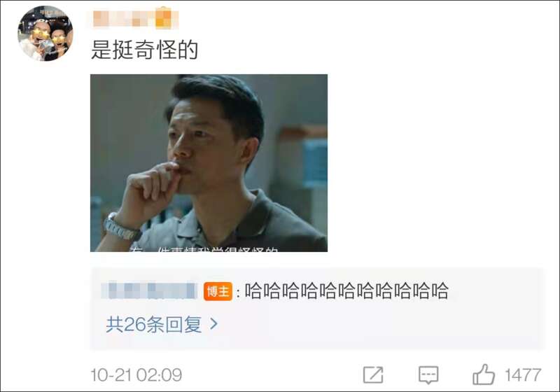Click the 1477 like count
The width and height of the screenshot is (560, 392).
(522, 375)
